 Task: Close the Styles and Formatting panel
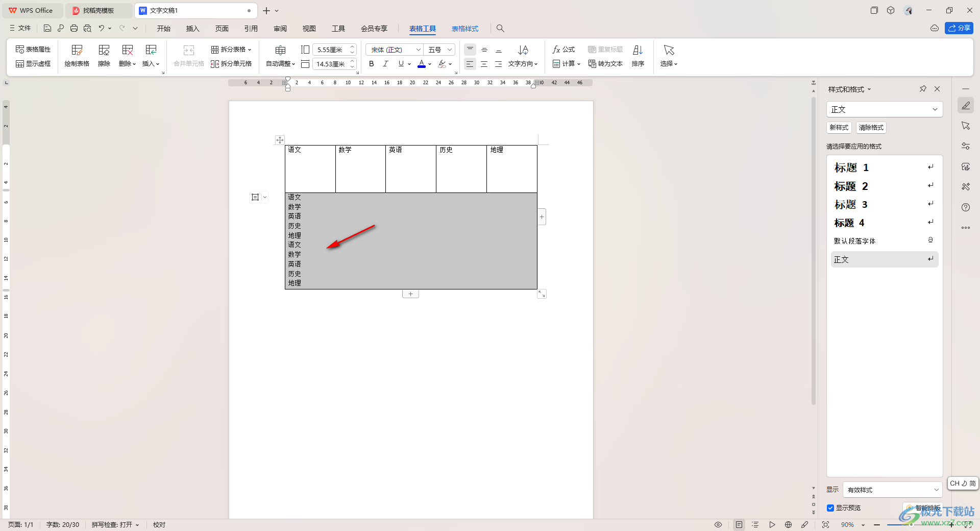point(937,89)
